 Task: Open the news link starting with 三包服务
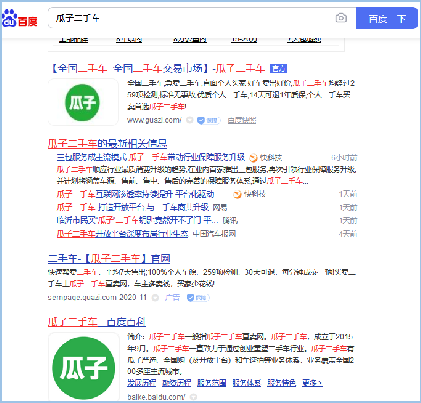click(x=151, y=157)
